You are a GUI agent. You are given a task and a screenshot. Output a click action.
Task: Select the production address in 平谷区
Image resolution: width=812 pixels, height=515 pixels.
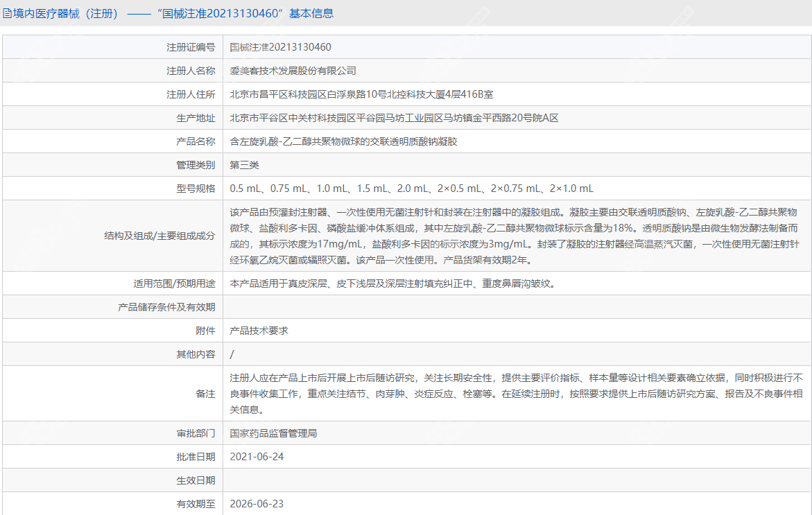point(394,118)
